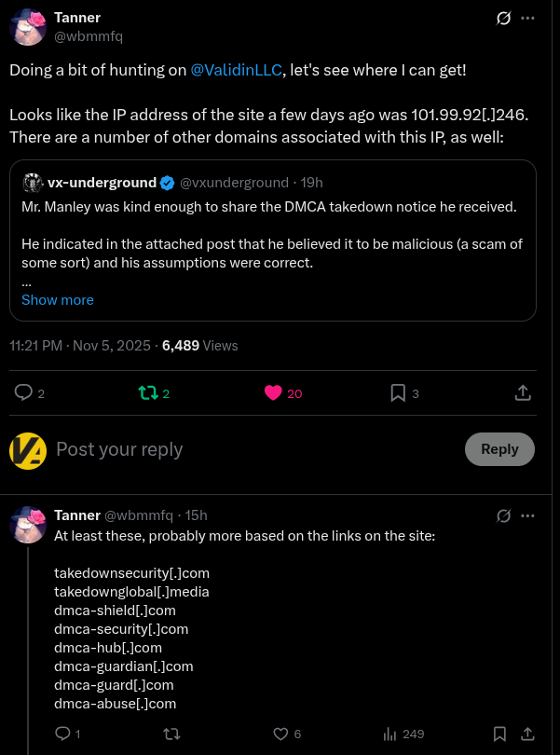Comment on the reply post
Viewport: 560px width, 755px height.
click(x=63, y=734)
